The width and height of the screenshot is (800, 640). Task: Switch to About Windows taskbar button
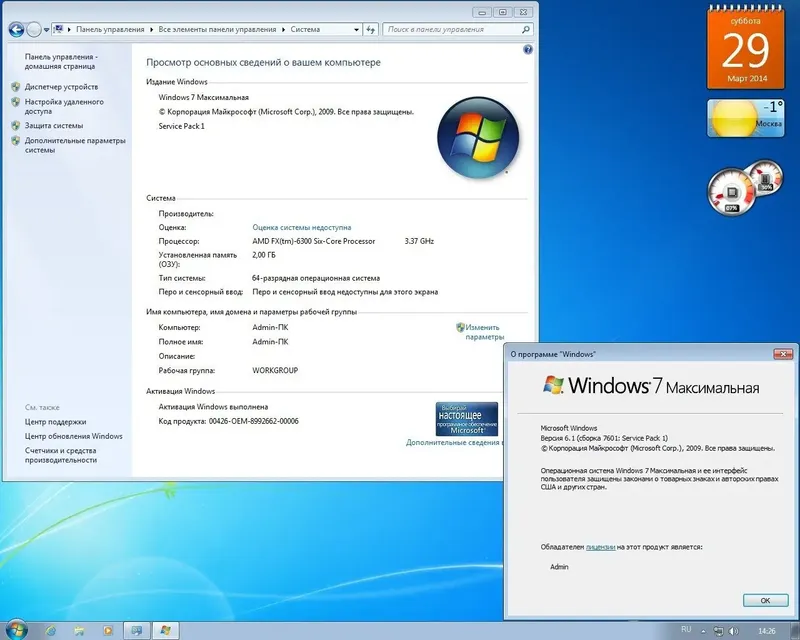pos(165,631)
